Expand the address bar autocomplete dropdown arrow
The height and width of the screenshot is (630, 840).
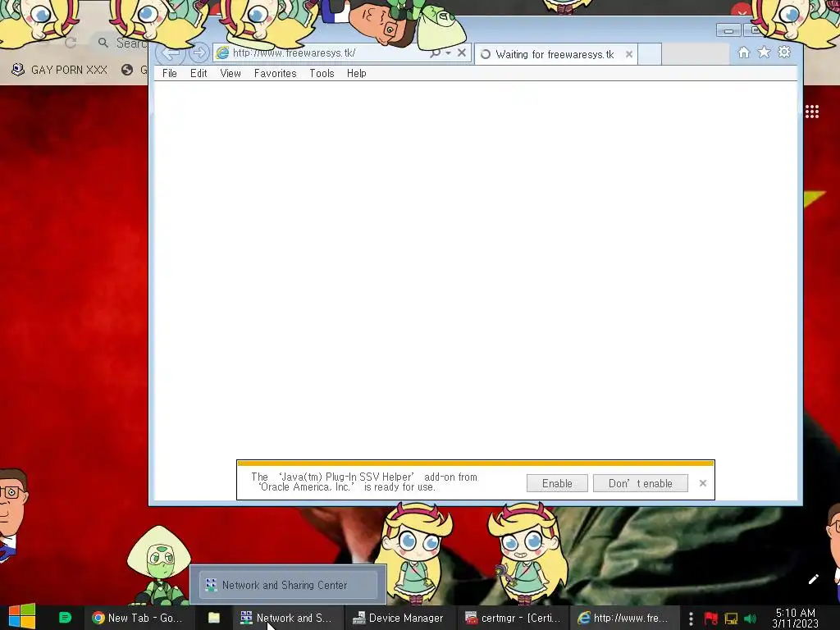[x=448, y=53]
